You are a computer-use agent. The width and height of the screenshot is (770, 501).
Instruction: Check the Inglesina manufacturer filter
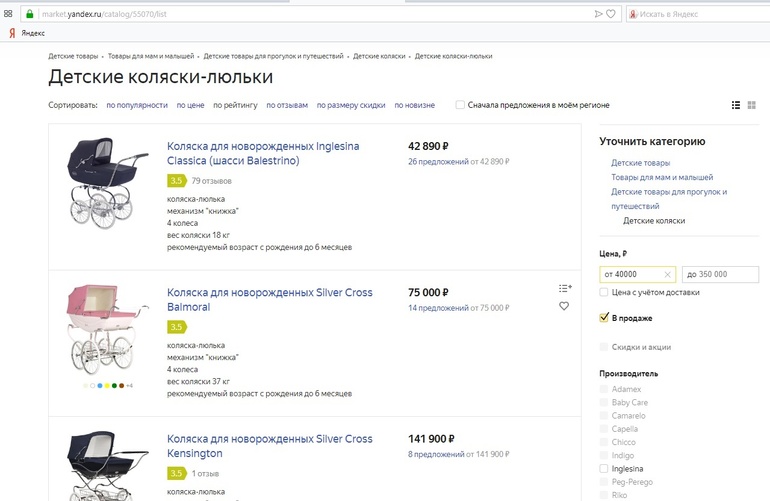click(604, 468)
